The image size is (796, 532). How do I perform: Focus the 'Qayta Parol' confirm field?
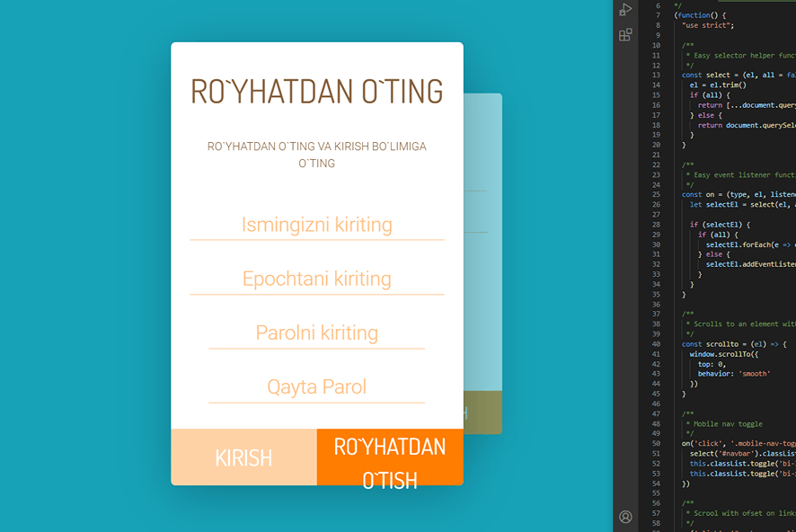(316, 387)
